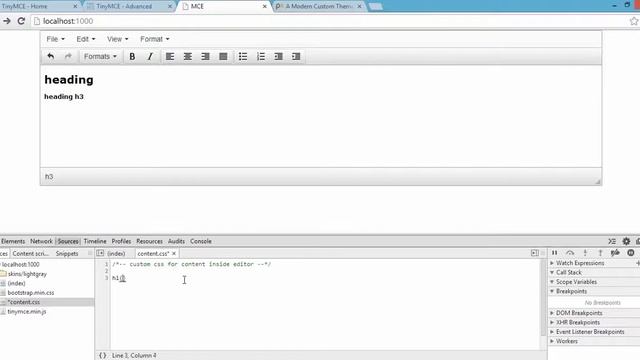
Task: Switch to Snippets navigator tab
Action: click(x=67, y=253)
